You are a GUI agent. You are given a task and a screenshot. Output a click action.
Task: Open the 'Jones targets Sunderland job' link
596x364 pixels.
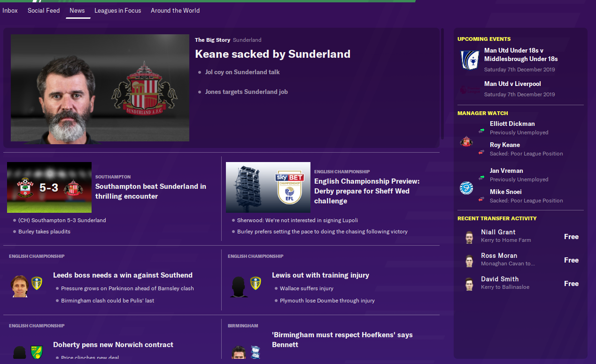247,92
